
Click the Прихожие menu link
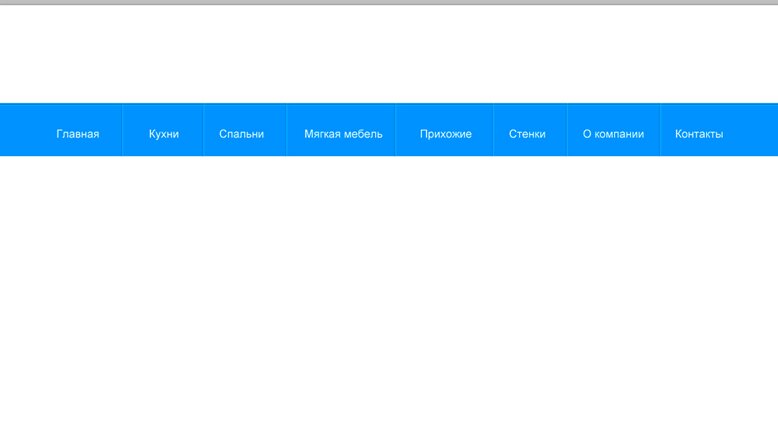pyautogui.click(x=446, y=134)
